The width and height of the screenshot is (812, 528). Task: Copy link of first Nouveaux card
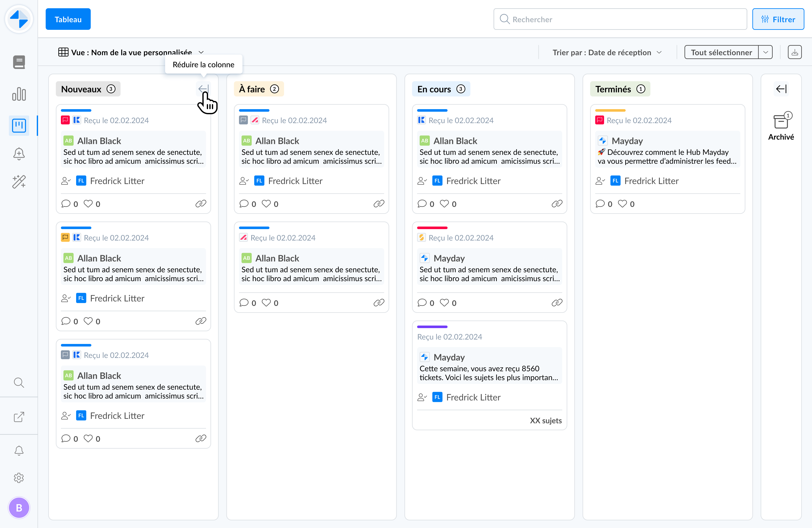pos(201,204)
